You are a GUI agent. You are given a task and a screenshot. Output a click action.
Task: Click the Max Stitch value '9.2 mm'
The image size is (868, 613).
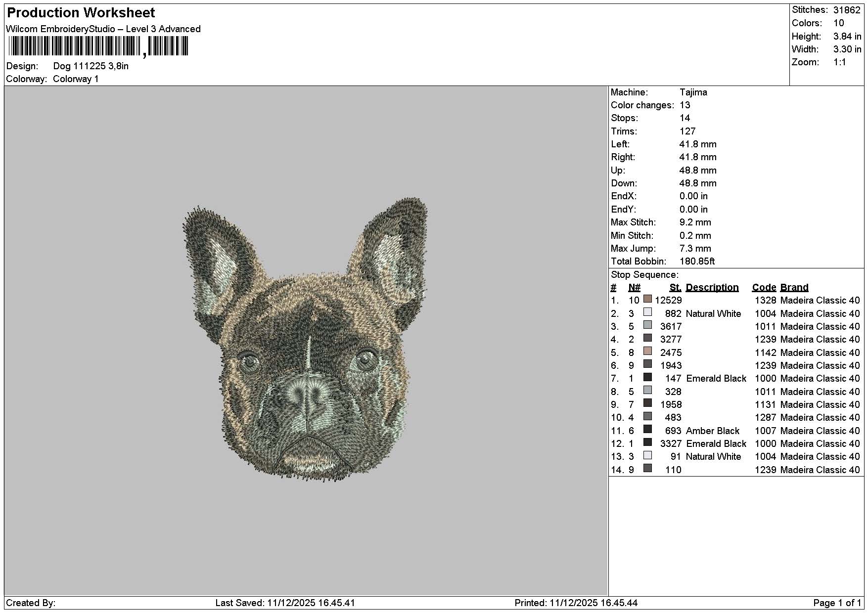(695, 222)
